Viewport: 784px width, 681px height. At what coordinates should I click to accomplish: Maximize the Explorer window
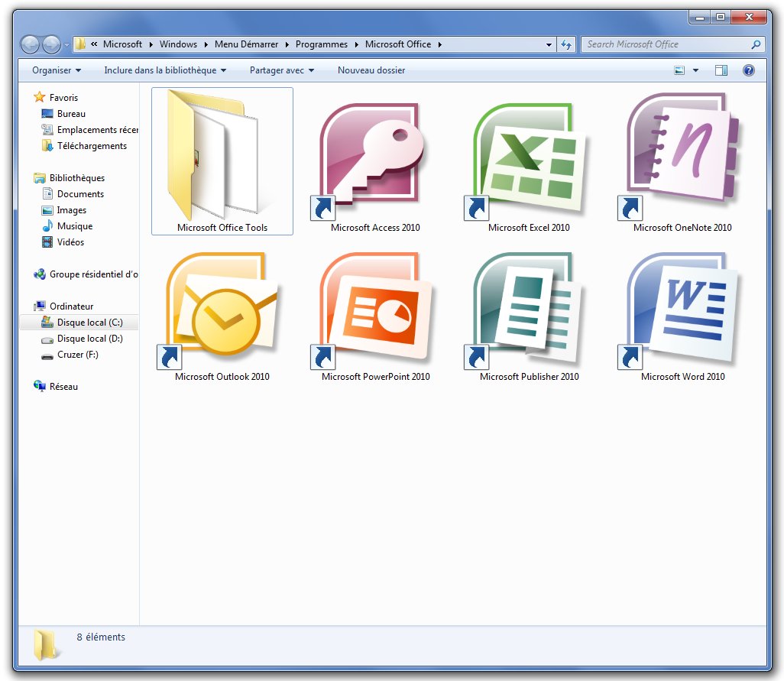pyautogui.click(x=721, y=17)
